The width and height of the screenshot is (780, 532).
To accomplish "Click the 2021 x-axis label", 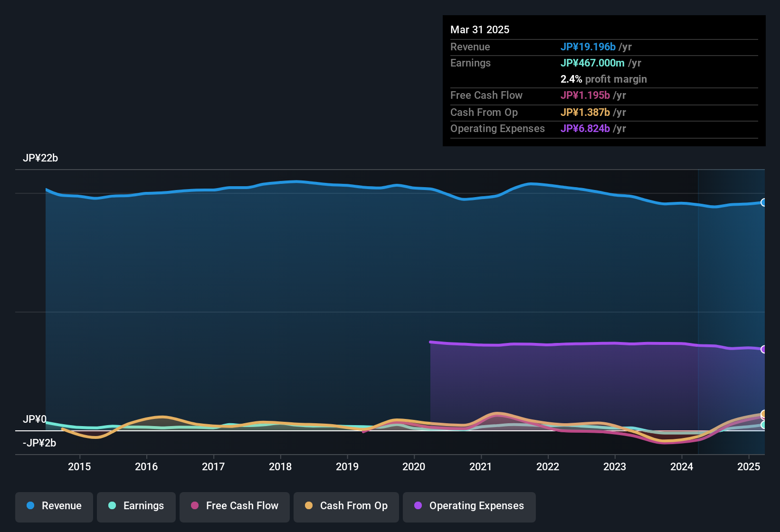I will point(481,466).
